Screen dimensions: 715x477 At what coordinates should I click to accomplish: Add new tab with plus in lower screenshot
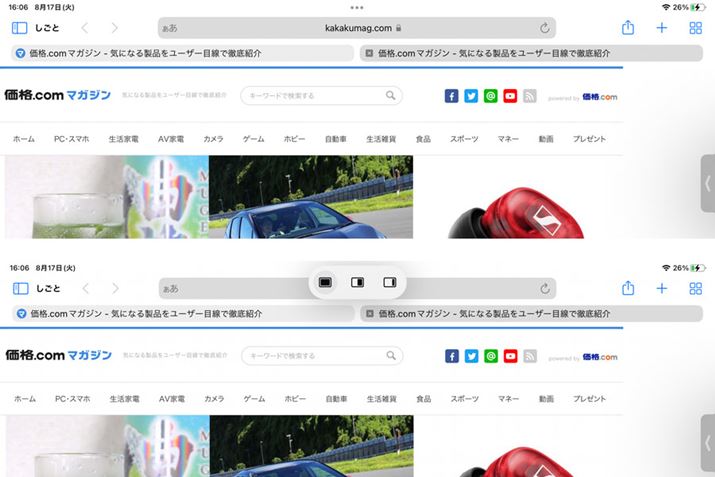click(x=662, y=289)
